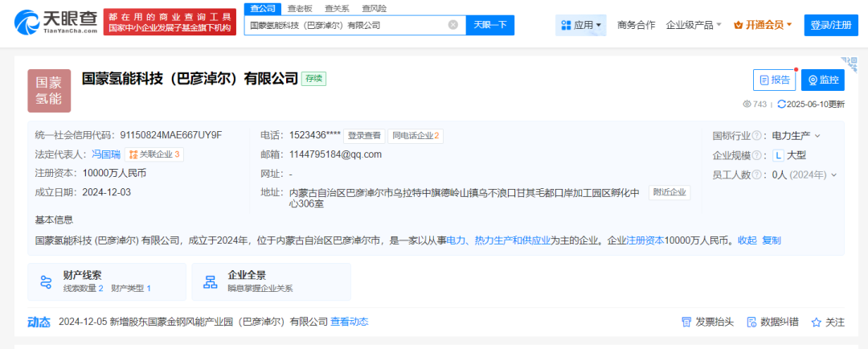This screenshot has width=868, height=349.
Task: Open the QR code icon in the corner
Action: 848,64
